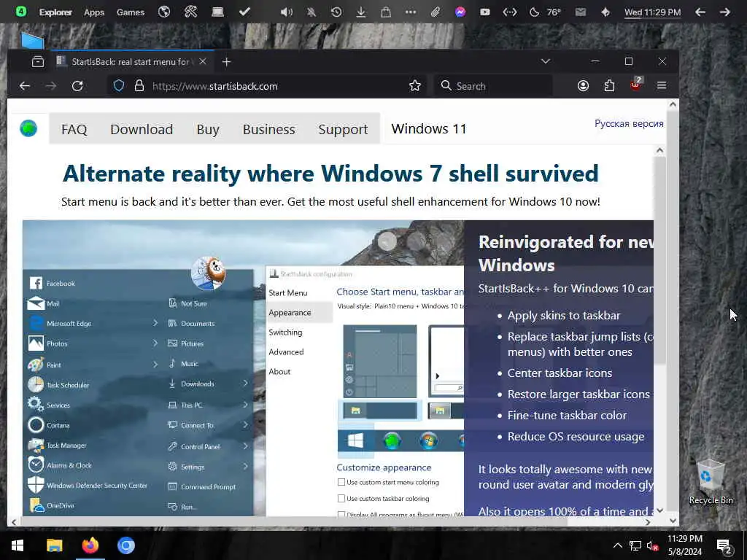747x560 pixels.
Task: Open the notification center icon
Action: click(724, 546)
